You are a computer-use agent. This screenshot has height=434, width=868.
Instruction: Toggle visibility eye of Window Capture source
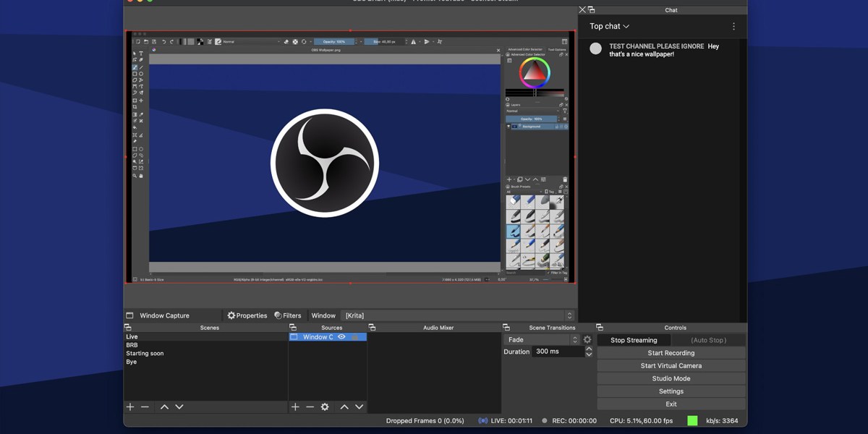[342, 337]
